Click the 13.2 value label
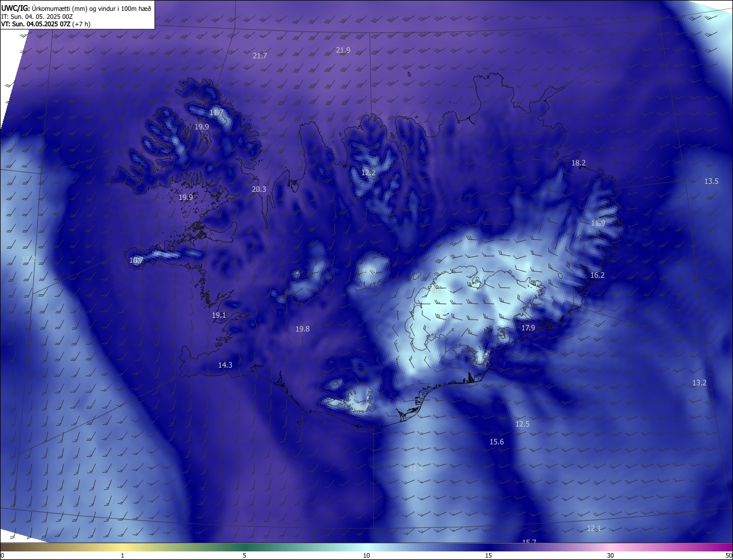Image resolution: width=733 pixels, height=560 pixels. 699,383
